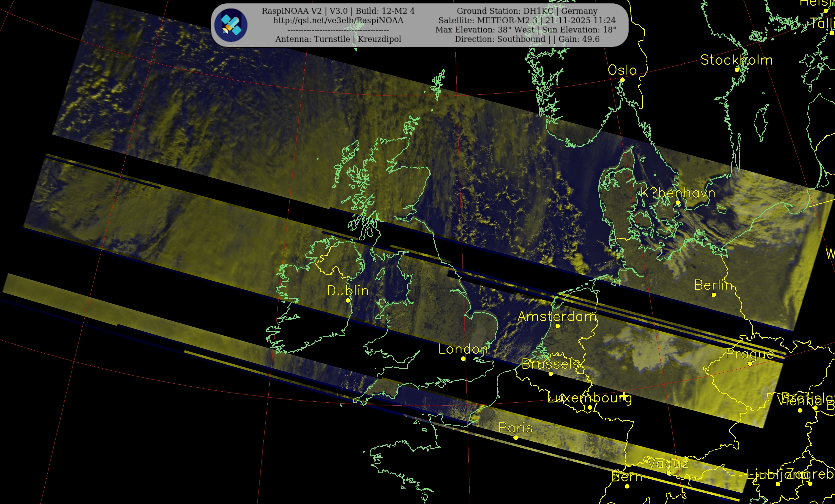Click the RaspiNOAA satellite logo icon
This screenshot has height=504, width=835.
[x=231, y=25]
